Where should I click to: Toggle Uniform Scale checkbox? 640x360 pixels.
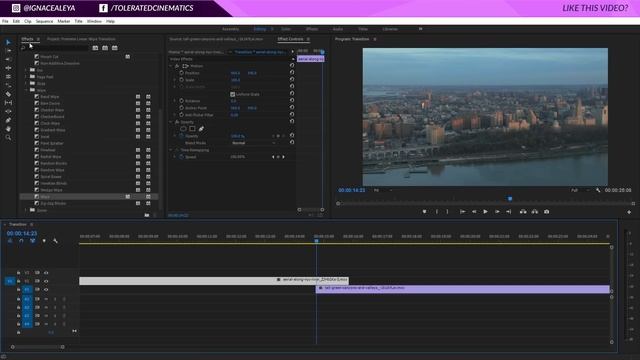(x=233, y=94)
